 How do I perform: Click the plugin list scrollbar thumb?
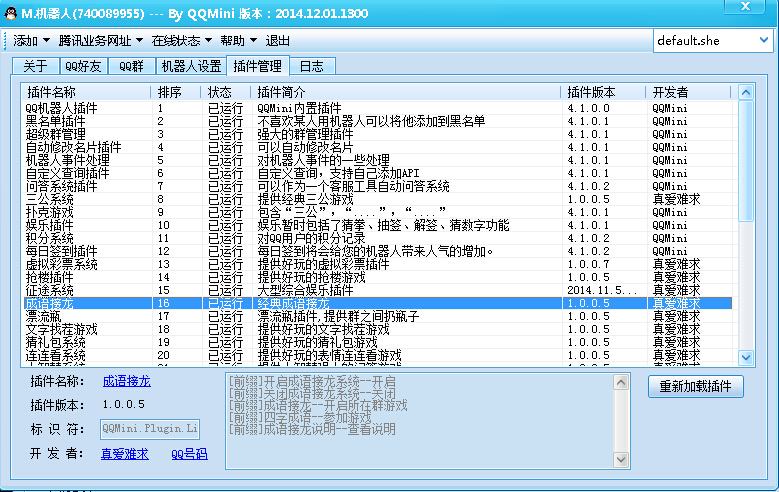pyautogui.click(x=746, y=161)
